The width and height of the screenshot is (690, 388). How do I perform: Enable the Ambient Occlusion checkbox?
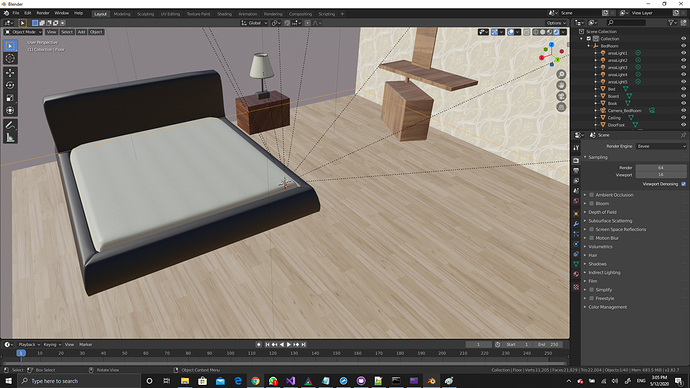pos(592,195)
